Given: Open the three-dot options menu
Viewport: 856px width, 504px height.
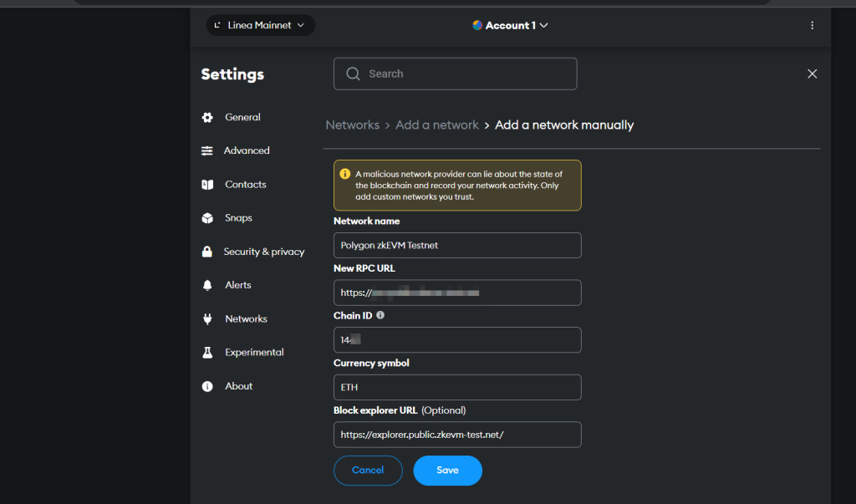Looking at the screenshot, I should pyautogui.click(x=812, y=25).
